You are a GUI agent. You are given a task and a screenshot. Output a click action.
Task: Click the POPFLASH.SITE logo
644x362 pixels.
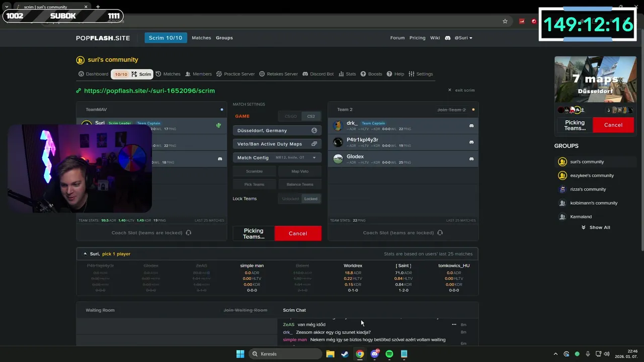coord(103,38)
